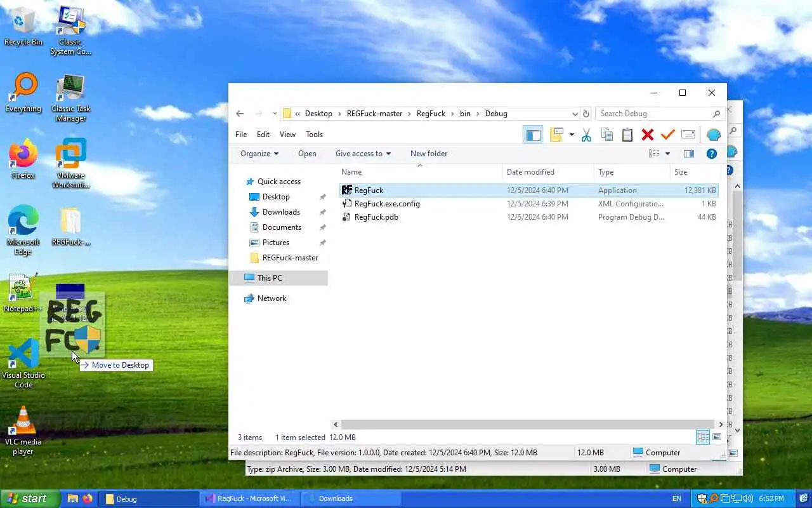Open the folder options toolbar icon

tap(557, 135)
